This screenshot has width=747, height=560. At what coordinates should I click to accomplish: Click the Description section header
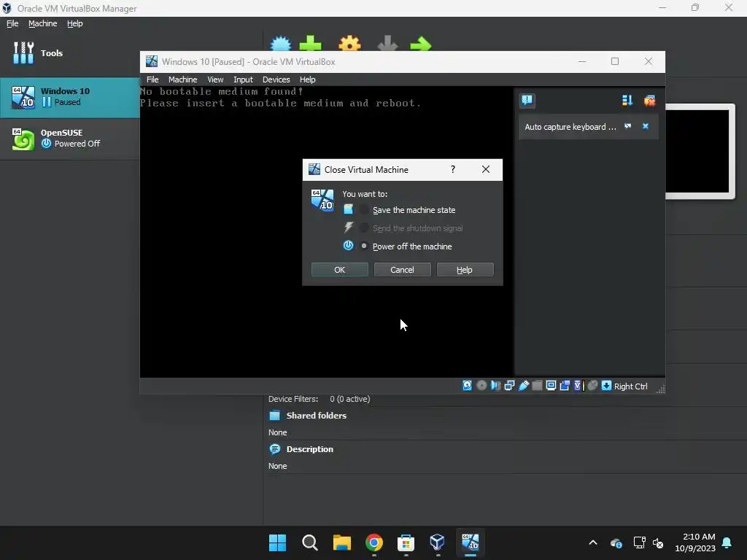309,449
